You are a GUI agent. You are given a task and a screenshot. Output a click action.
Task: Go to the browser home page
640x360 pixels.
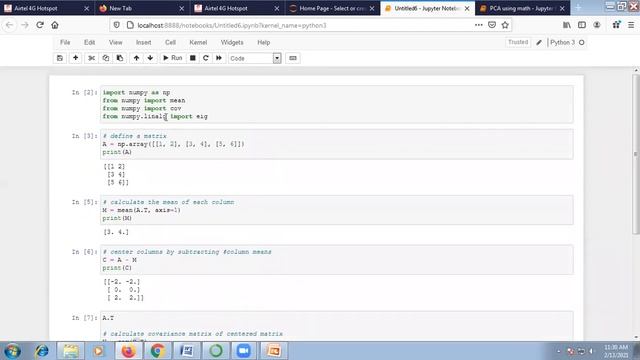point(55,25)
